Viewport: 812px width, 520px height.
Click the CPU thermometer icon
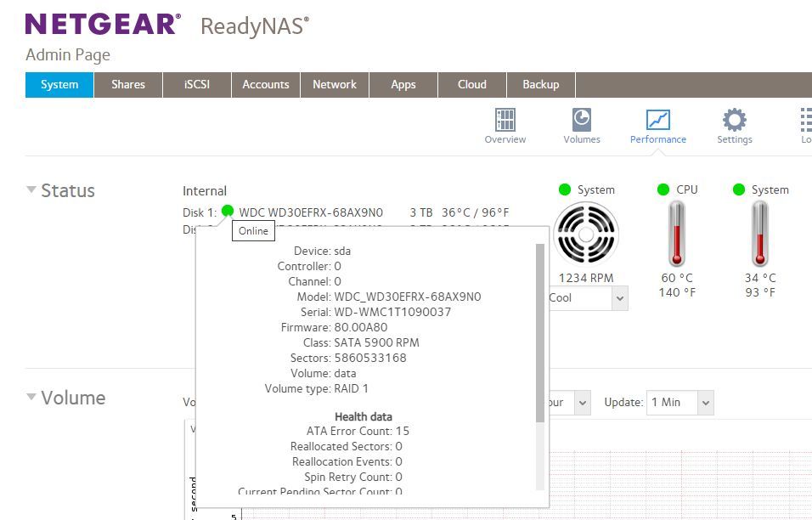[677, 234]
